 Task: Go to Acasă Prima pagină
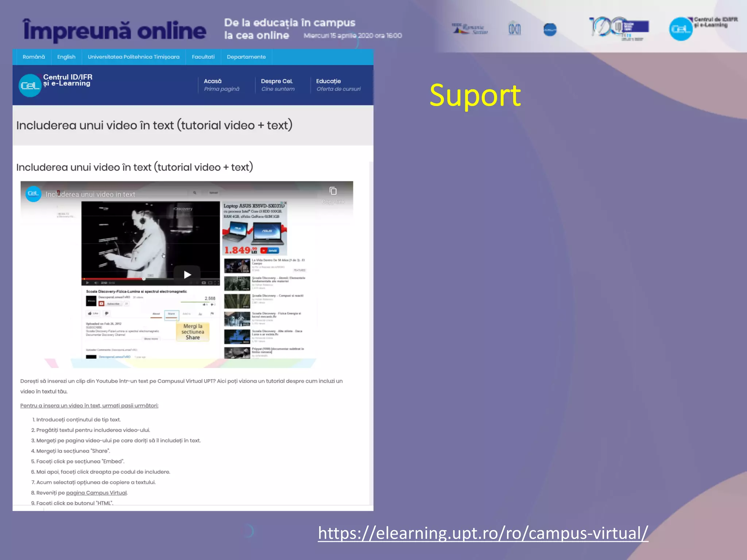(x=221, y=85)
